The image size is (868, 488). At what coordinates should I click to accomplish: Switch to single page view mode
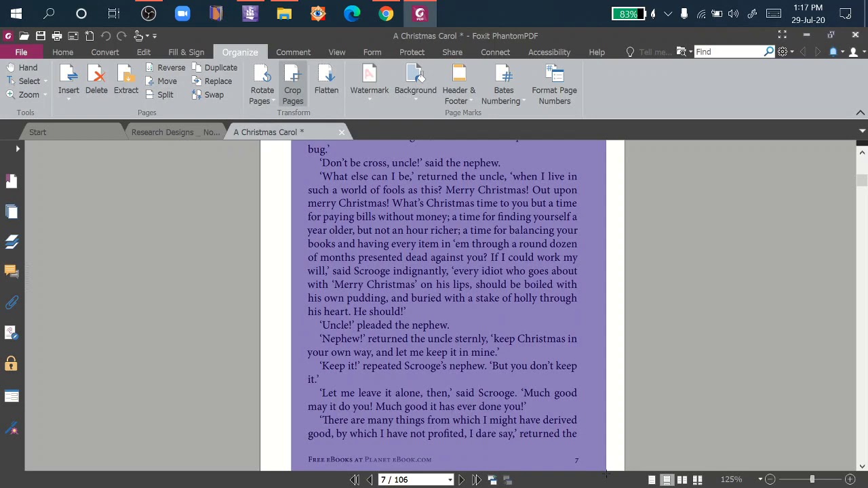coord(652,480)
